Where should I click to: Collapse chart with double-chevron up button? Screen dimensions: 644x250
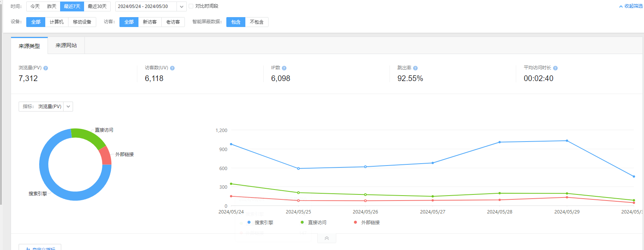click(x=326, y=238)
